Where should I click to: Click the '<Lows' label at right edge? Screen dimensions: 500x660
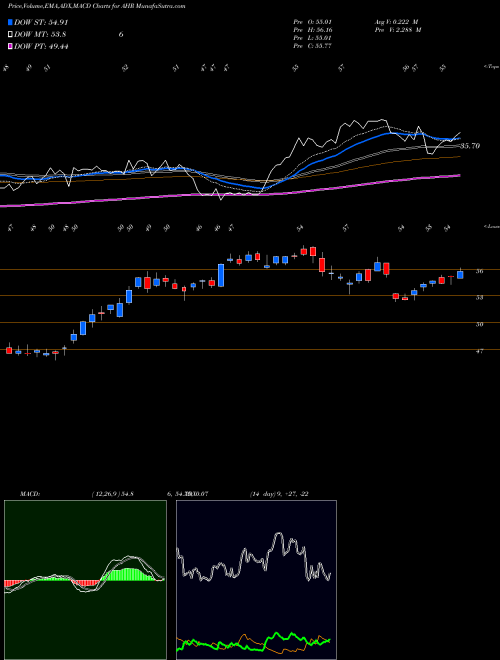491,226
